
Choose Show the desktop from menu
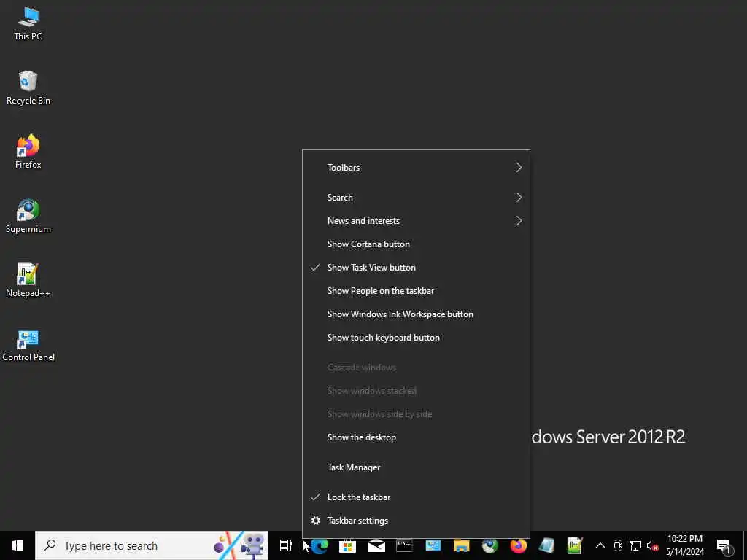(x=416, y=437)
